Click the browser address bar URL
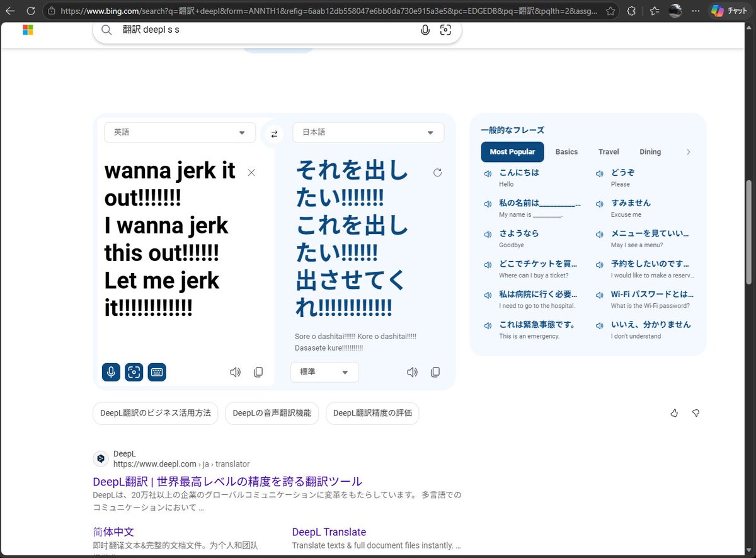 [x=329, y=11]
